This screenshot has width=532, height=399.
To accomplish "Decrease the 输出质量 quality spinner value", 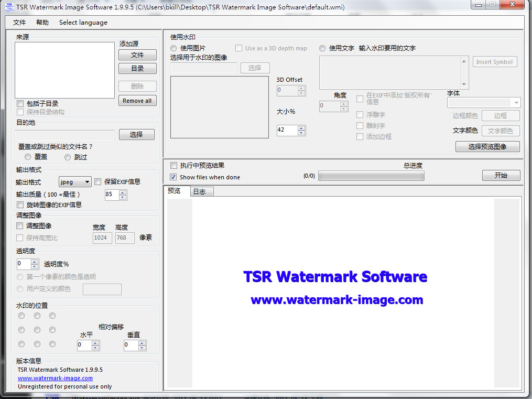I will click(123, 198).
